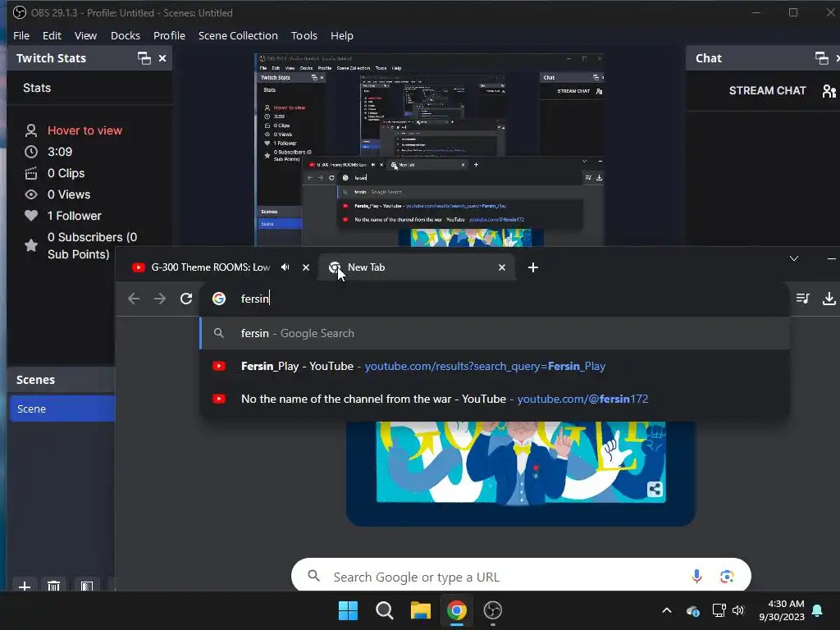
Task: Click the subscribers star icon
Action: (x=31, y=245)
